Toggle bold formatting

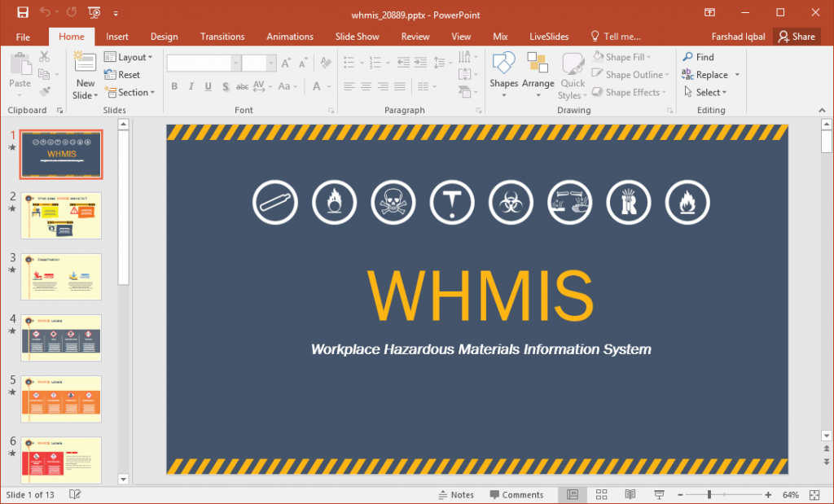[x=174, y=85]
